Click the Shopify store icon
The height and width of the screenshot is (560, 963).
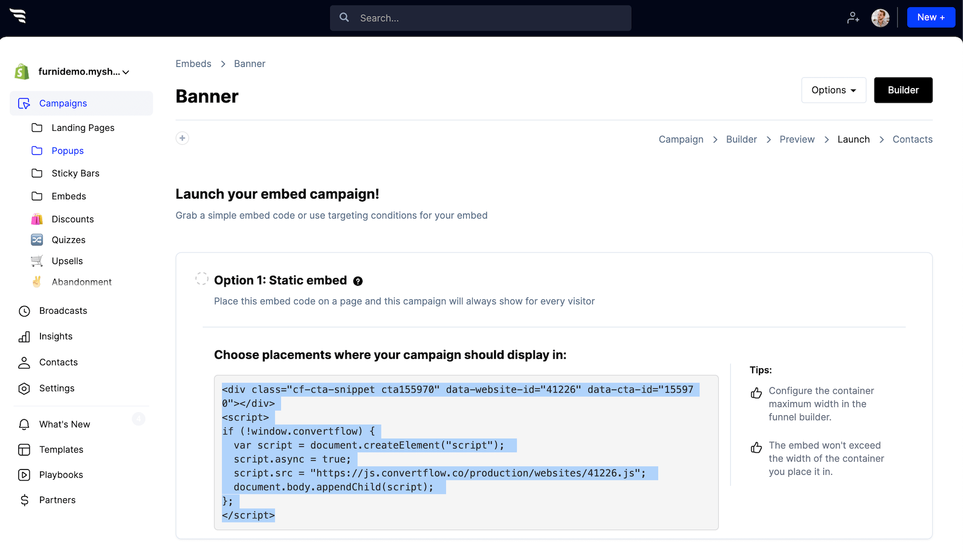[x=22, y=72]
